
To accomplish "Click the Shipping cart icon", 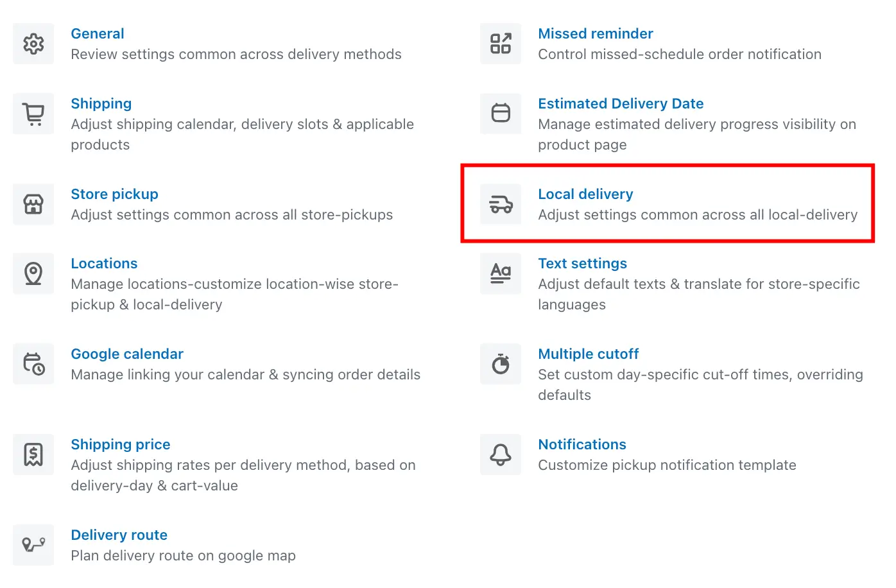I will 33,114.
